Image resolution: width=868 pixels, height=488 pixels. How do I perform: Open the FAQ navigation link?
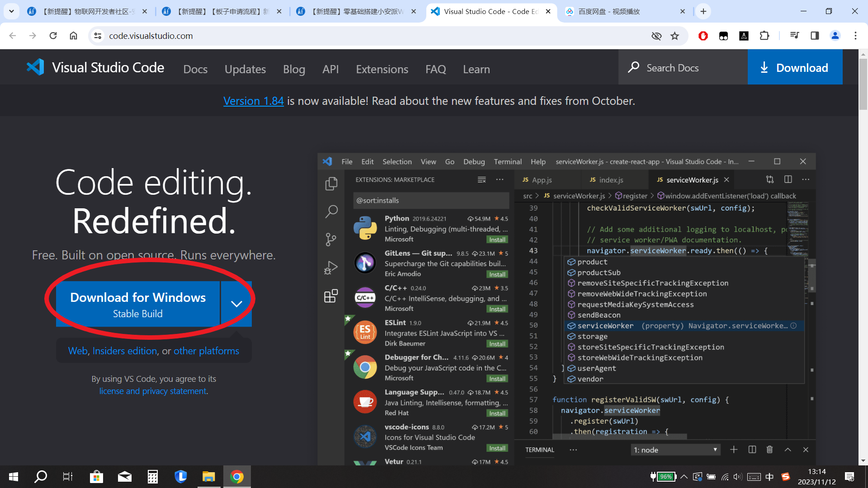click(x=435, y=69)
